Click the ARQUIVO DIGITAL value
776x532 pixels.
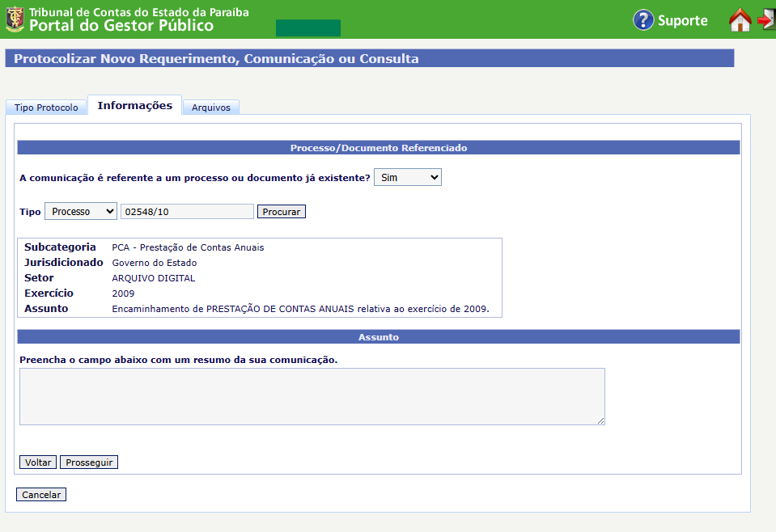[x=154, y=278]
